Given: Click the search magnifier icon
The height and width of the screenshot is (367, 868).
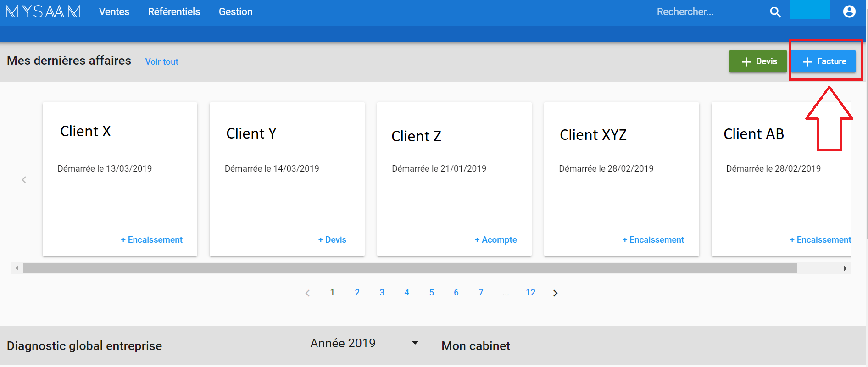Looking at the screenshot, I should click(x=775, y=12).
